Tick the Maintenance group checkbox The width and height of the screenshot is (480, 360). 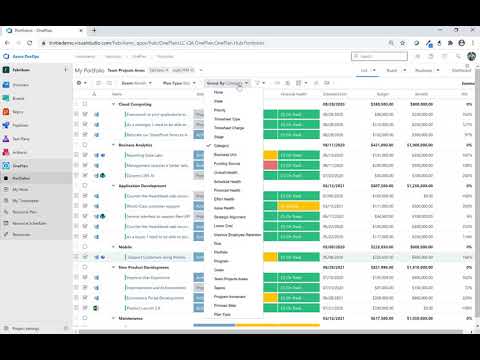pos(85,318)
